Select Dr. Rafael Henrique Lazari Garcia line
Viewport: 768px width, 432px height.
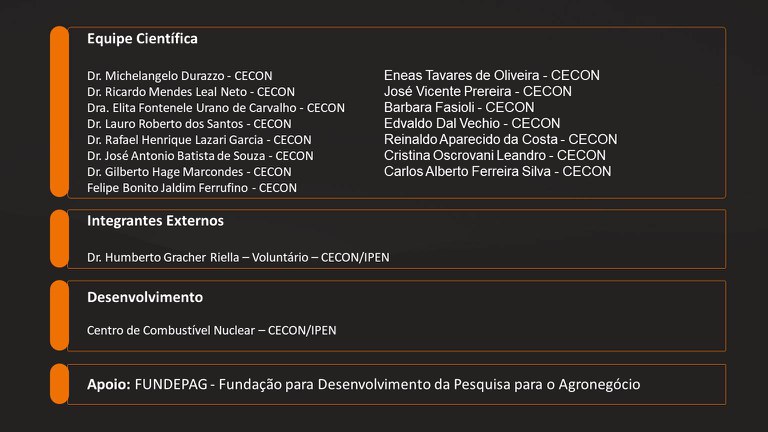(x=199, y=140)
